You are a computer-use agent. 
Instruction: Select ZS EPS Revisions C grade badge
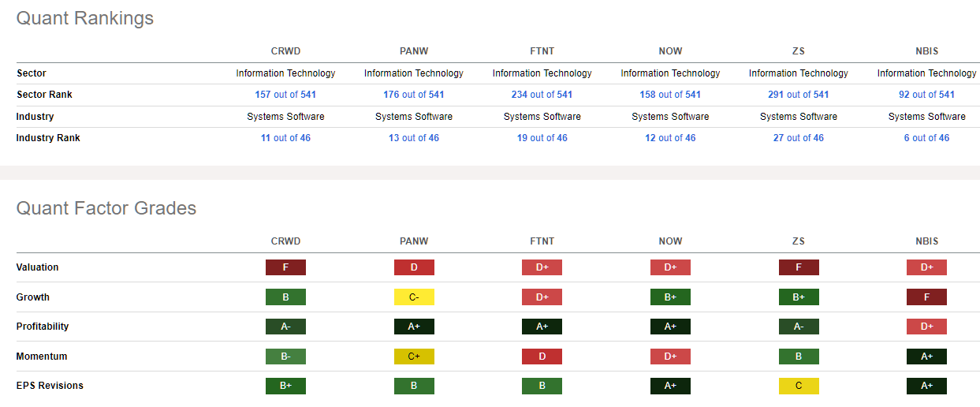point(799,386)
